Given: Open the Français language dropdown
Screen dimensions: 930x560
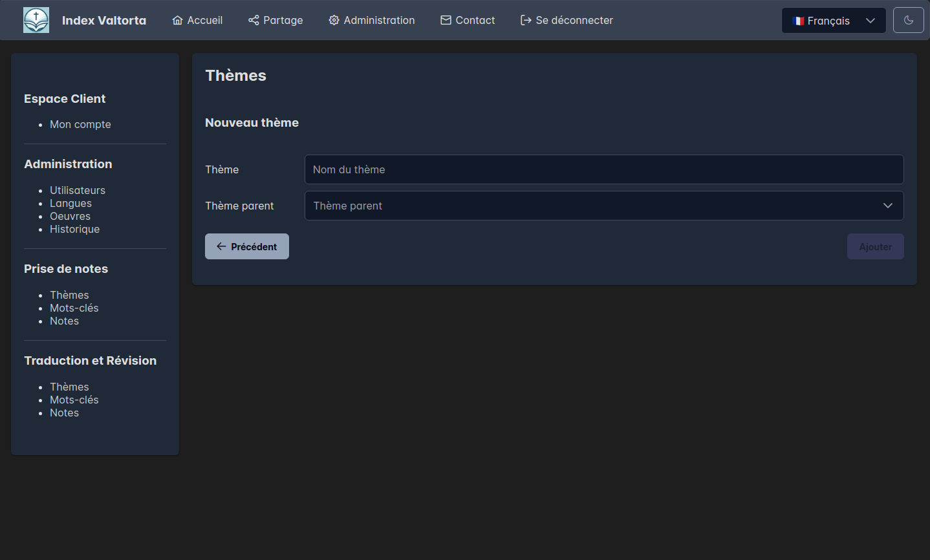Looking at the screenshot, I should click(833, 21).
